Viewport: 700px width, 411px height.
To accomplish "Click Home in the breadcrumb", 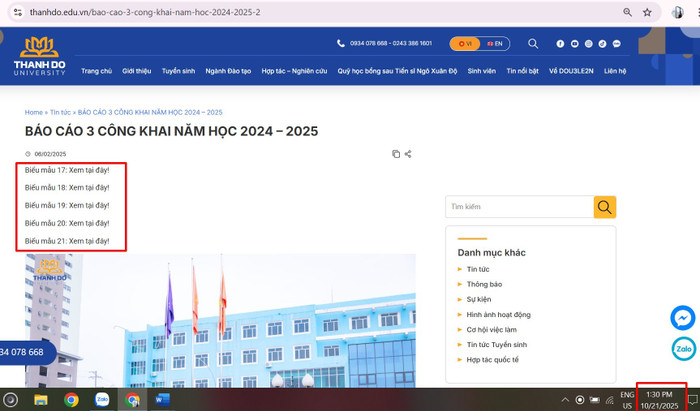I will pyautogui.click(x=34, y=113).
